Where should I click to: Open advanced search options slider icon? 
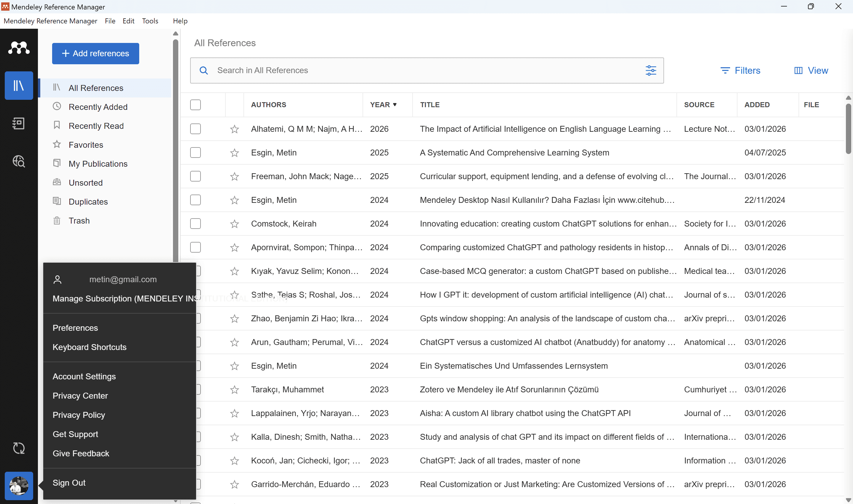click(650, 70)
